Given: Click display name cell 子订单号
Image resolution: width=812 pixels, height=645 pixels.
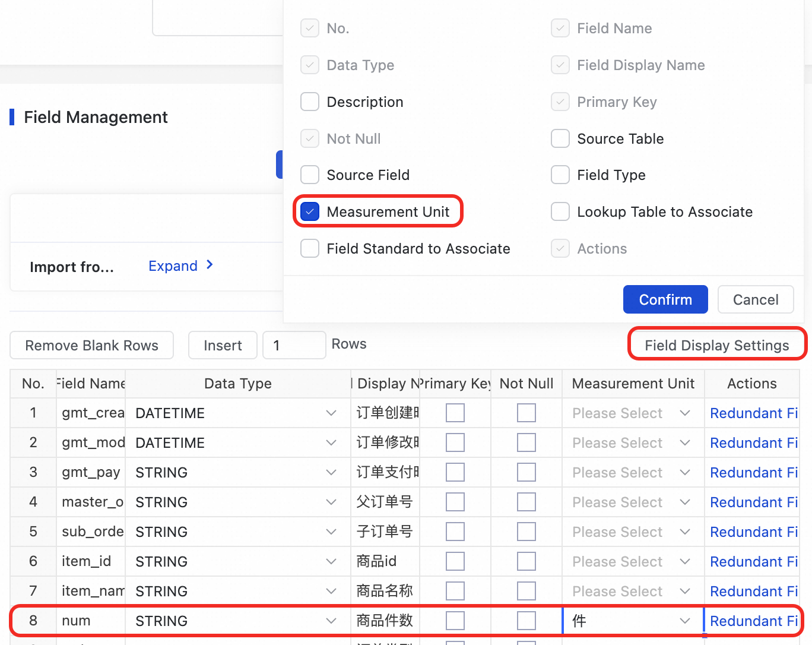Looking at the screenshot, I should click(x=385, y=532).
